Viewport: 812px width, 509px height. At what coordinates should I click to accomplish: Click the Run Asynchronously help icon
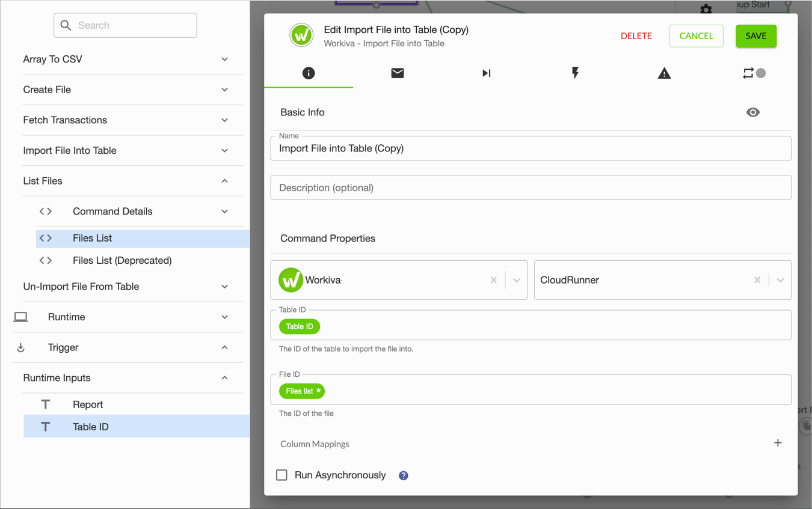pyautogui.click(x=404, y=475)
